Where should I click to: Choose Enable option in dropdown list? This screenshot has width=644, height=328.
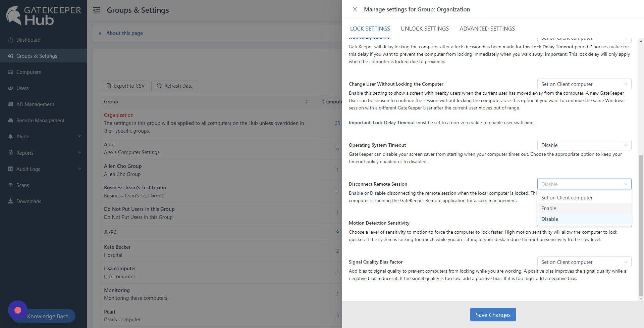[584, 208]
